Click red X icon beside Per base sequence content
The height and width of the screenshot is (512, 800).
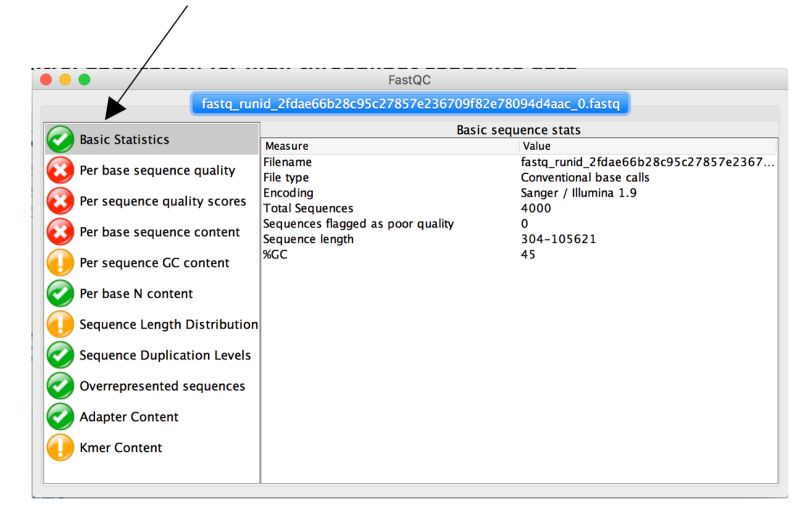click(60, 232)
